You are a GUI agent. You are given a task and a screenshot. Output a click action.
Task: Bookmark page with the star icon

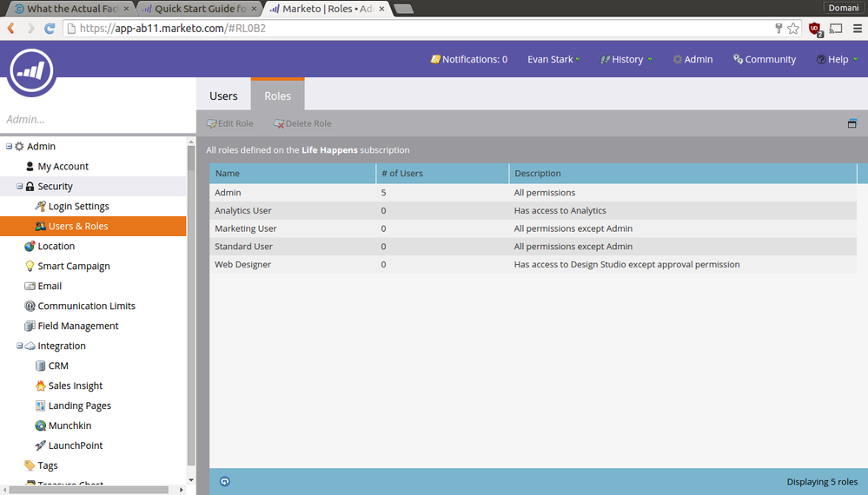793,28
